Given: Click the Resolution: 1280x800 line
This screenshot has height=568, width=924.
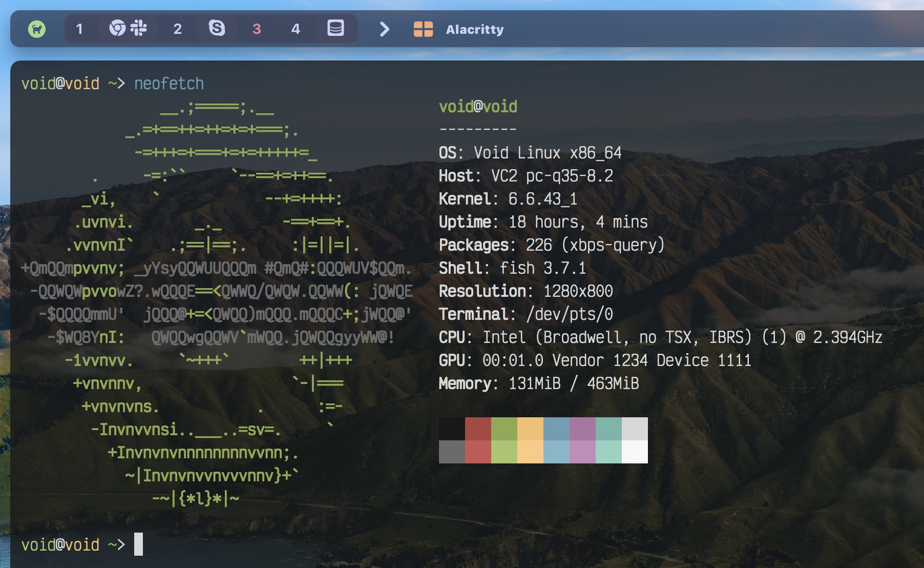Looking at the screenshot, I should [x=526, y=291].
